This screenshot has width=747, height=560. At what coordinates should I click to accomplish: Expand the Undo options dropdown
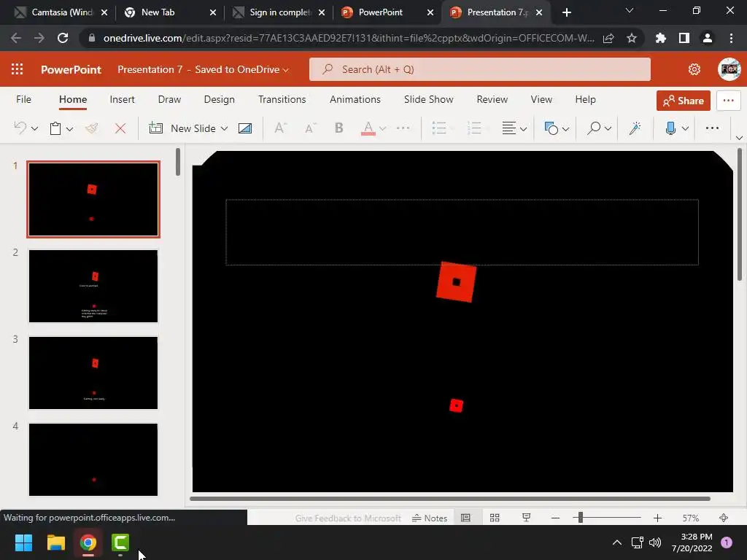point(34,128)
